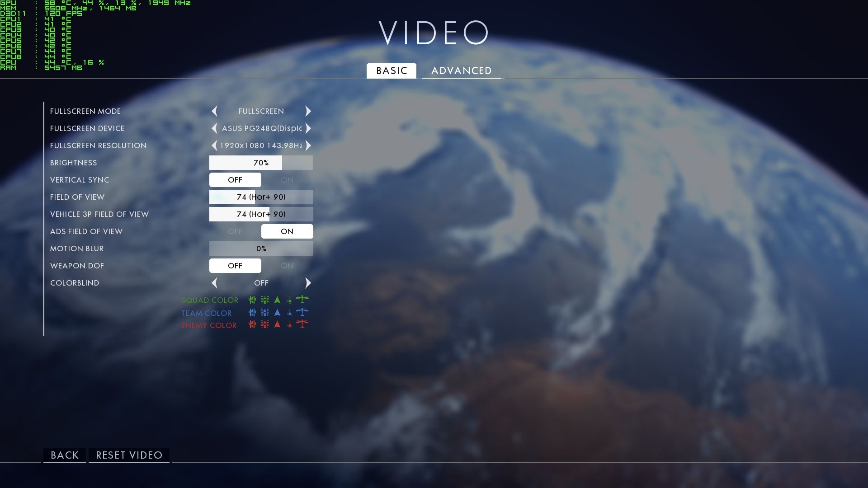Select the Basic tab
868x488 pixels.
tap(392, 70)
